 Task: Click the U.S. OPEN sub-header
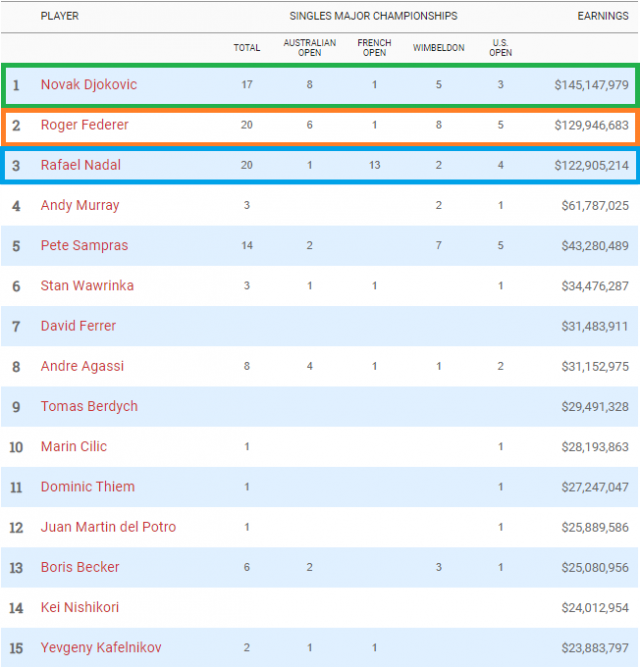click(501, 48)
